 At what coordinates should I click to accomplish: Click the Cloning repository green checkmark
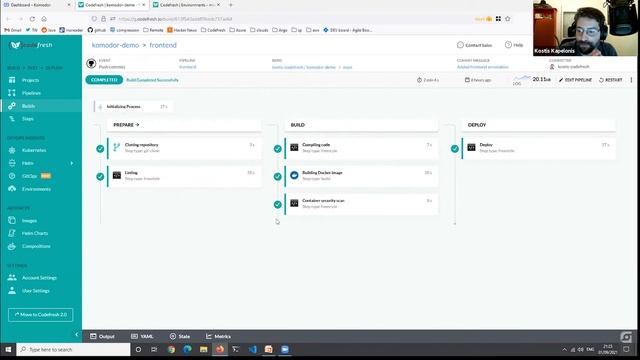(x=100, y=149)
